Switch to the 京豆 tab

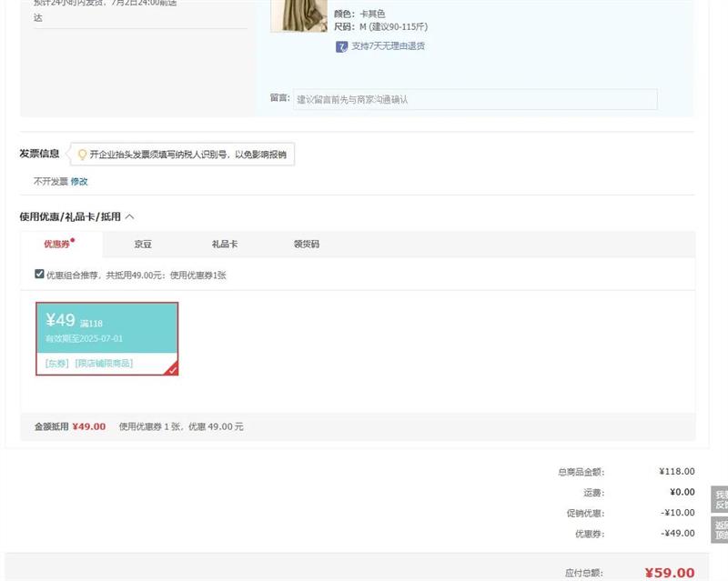(x=143, y=244)
